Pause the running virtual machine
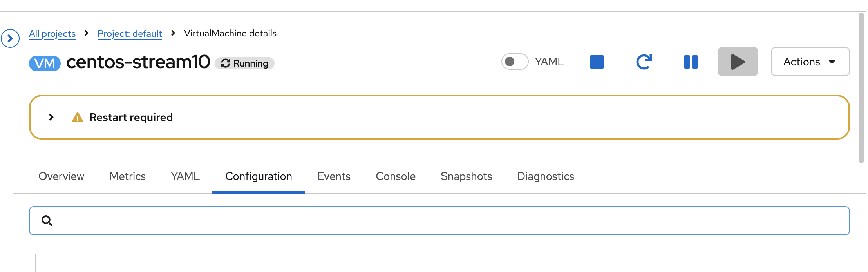868x272 pixels. (x=691, y=62)
